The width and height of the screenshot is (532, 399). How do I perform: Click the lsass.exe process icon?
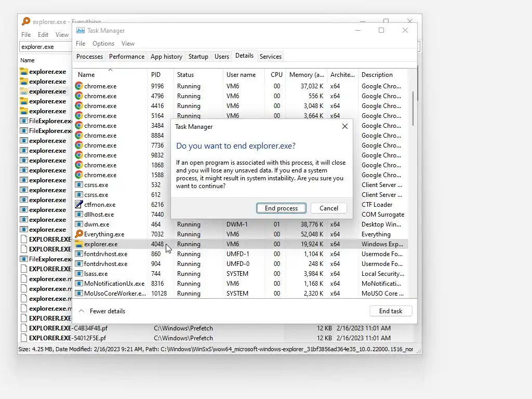coord(79,273)
